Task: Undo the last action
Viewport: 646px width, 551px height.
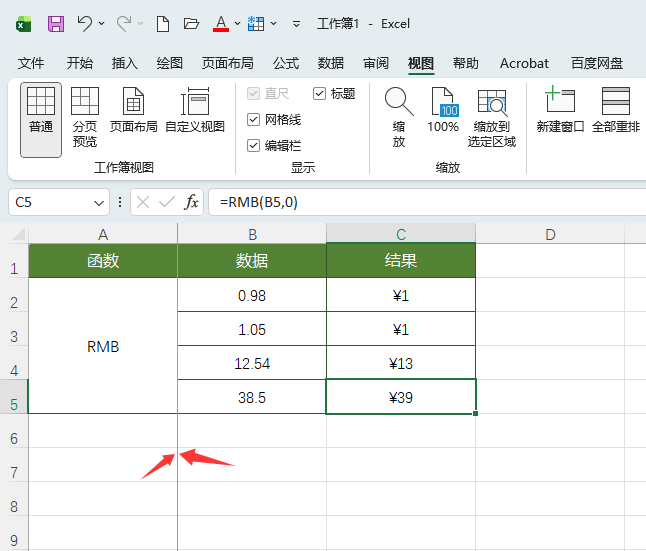Action: (84, 24)
